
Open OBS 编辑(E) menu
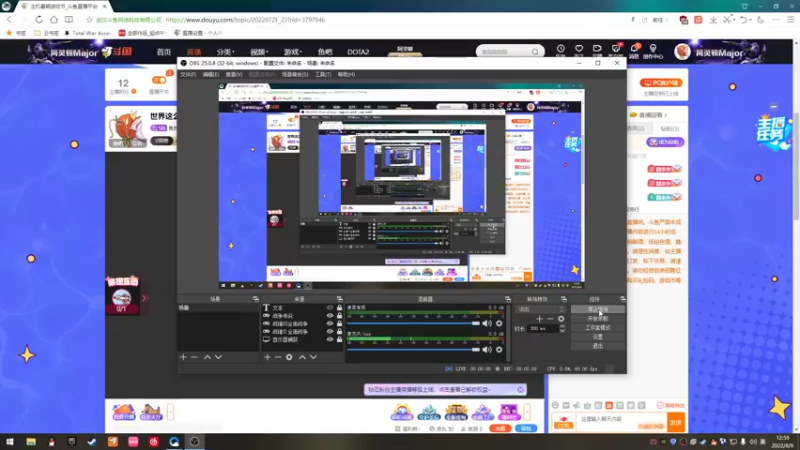point(211,74)
